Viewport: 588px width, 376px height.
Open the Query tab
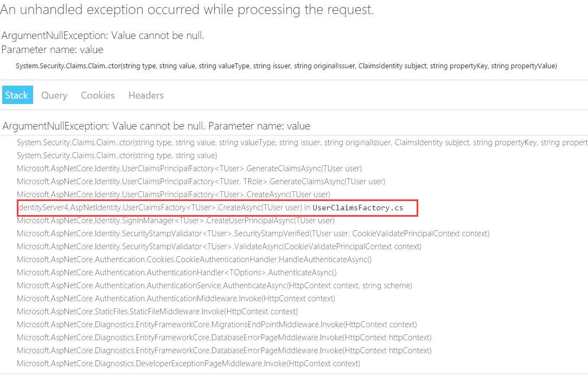coord(54,95)
